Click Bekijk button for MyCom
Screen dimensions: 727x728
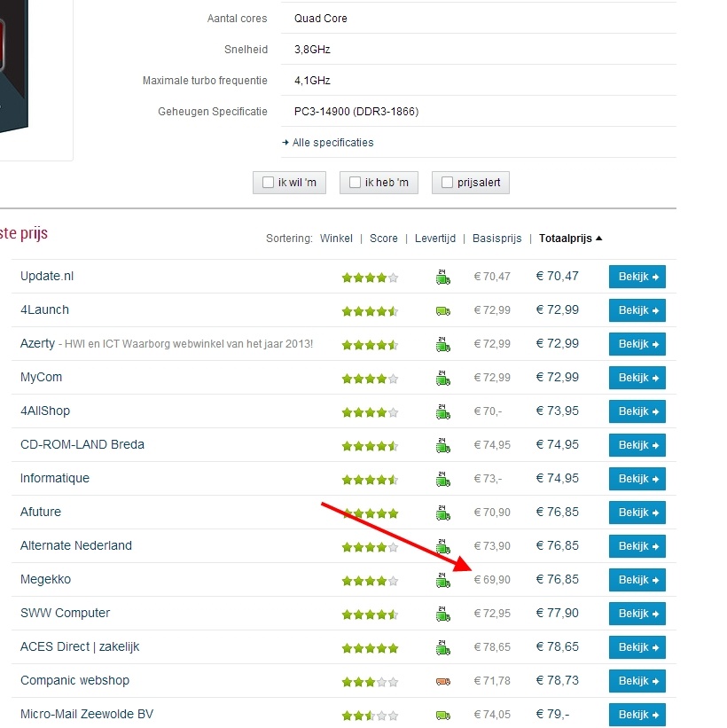637,378
